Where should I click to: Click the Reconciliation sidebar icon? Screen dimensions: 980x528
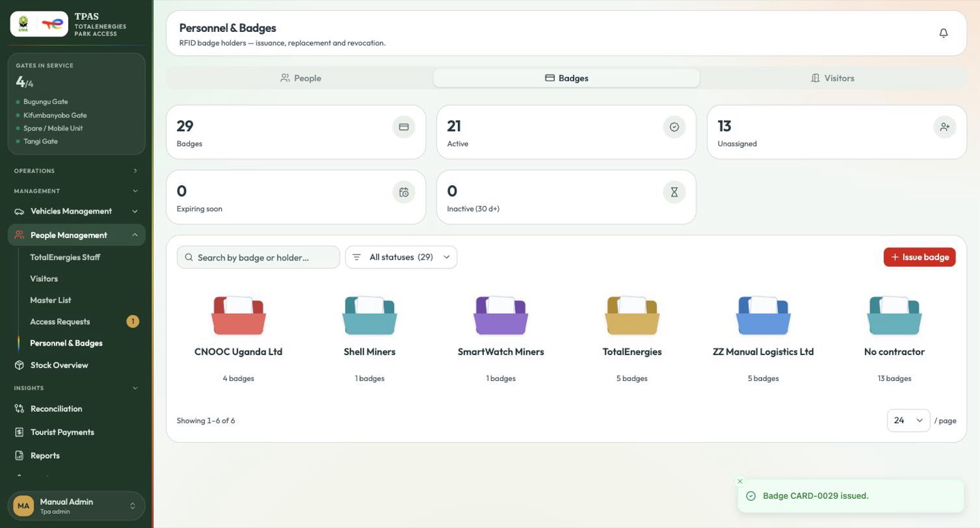pos(20,409)
